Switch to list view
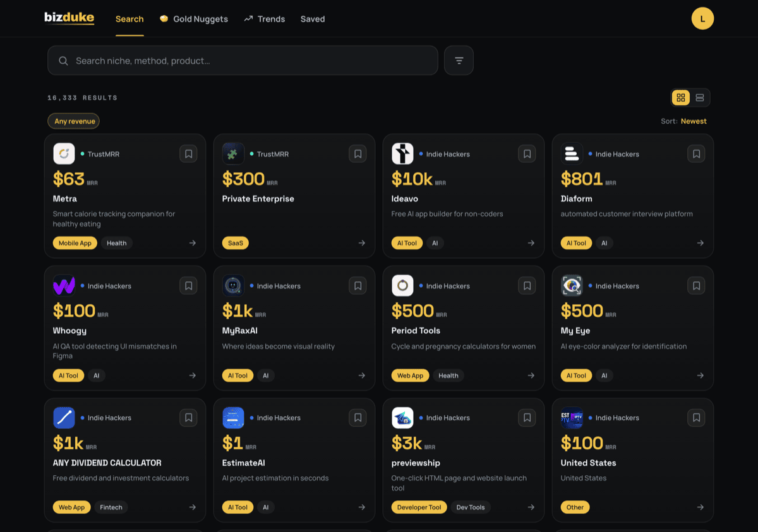This screenshot has width=758, height=532. [x=700, y=98]
